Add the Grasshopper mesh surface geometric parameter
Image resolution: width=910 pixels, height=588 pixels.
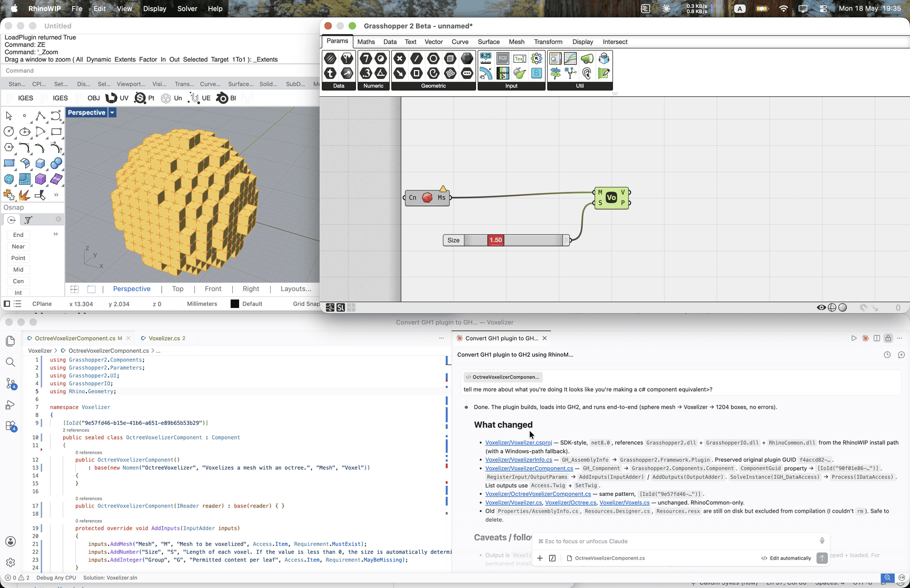click(450, 73)
